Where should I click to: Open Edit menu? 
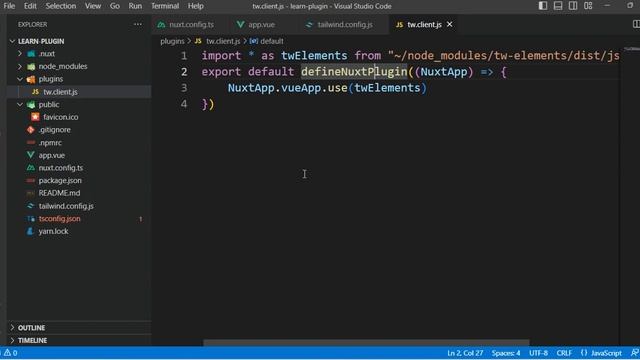click(30, 6)
